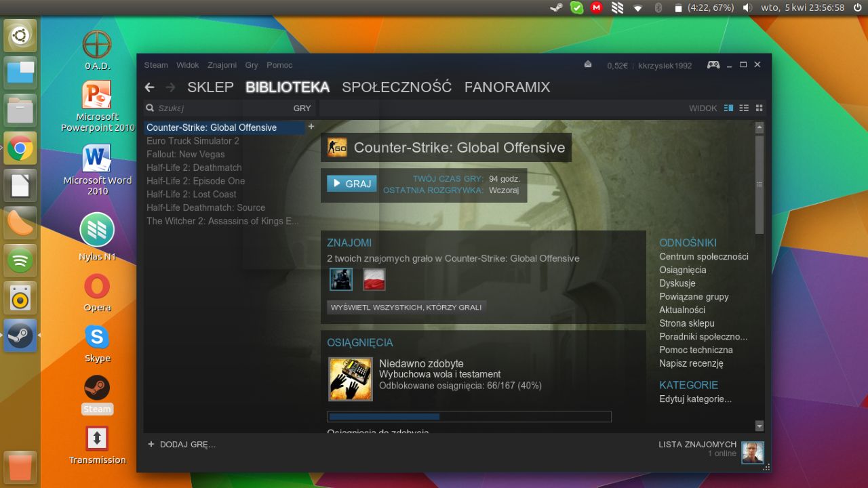Select Euro Truck Simulator 2 in library

(x=224, y=141)
